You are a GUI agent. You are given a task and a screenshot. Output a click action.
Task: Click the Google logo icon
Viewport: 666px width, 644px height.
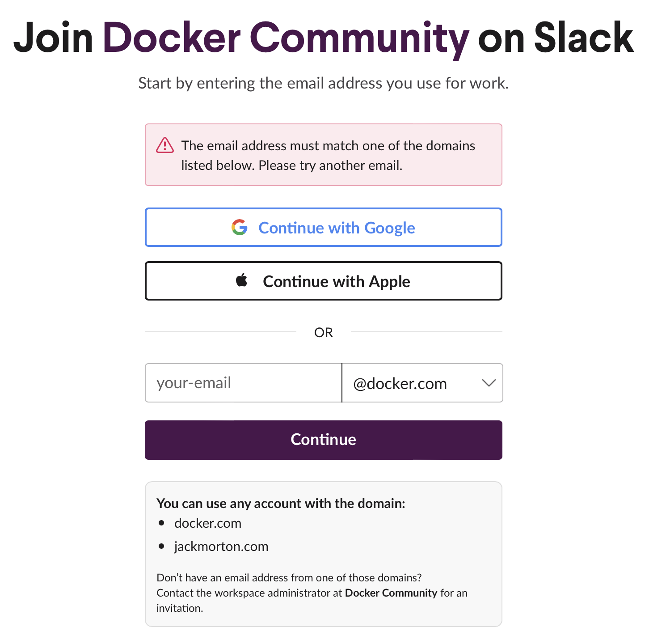[240, 227]
